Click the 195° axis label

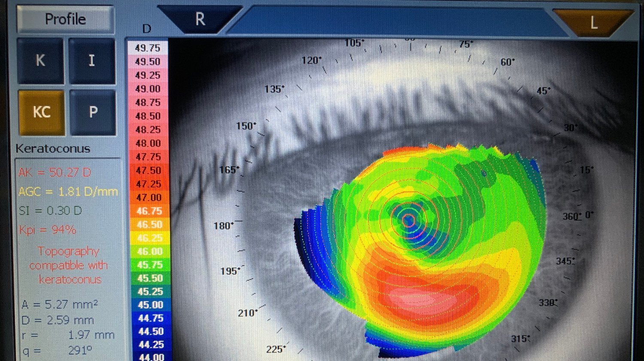point(231,271)
